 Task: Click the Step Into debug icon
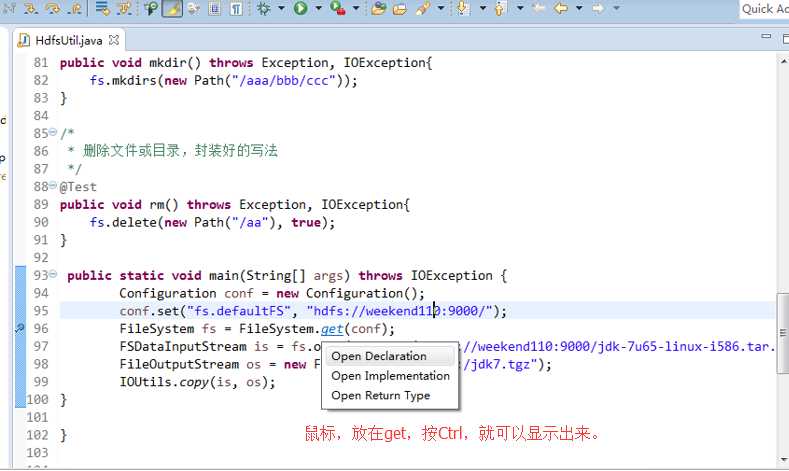31,8
